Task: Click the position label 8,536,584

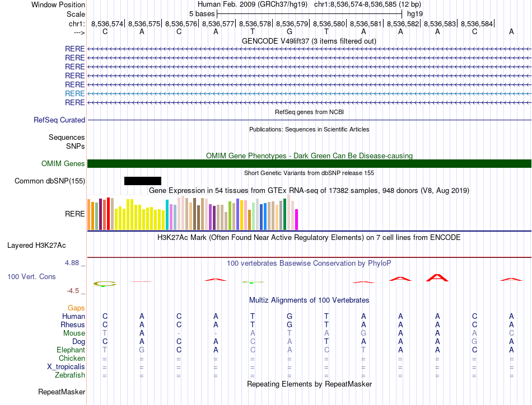Action: (477, 23)
